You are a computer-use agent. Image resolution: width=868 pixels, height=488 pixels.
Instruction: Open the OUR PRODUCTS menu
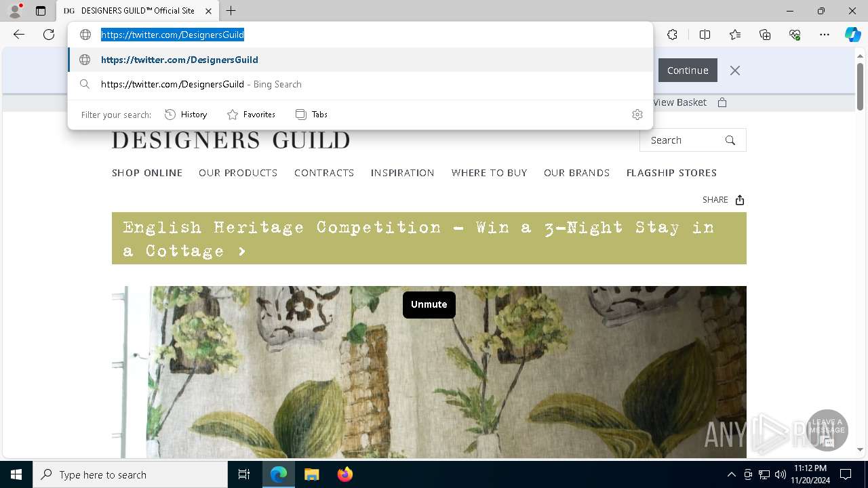coord(238,173)
